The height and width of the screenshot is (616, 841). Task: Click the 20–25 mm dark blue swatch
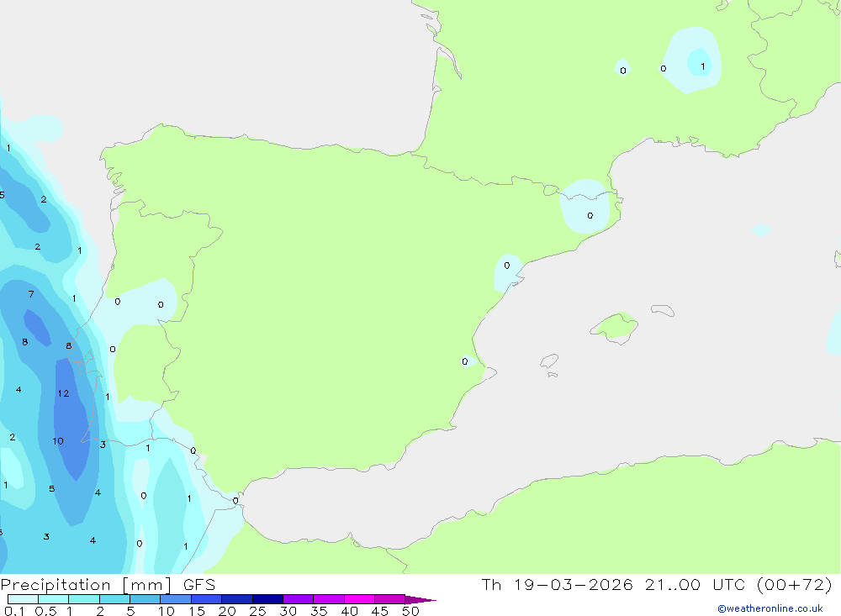[237, 599]
